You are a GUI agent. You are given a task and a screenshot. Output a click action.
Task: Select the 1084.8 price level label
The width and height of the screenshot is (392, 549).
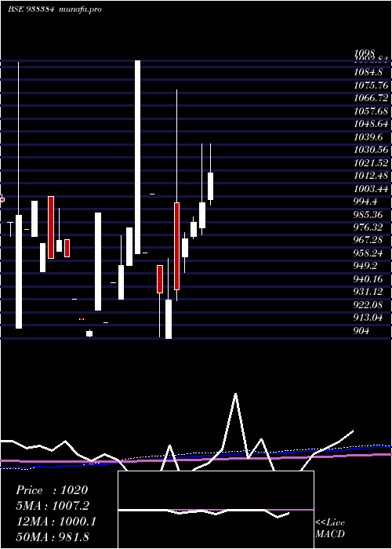coord(368,72)
